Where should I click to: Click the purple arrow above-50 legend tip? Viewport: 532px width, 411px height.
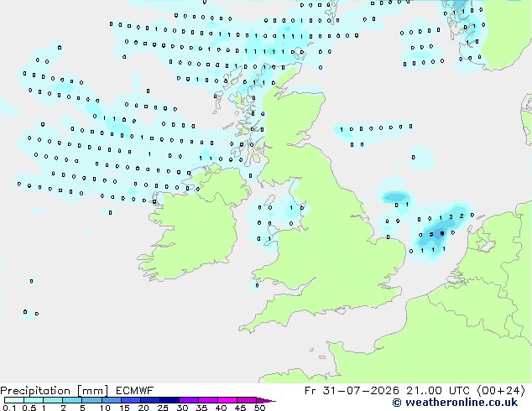point(266,400)
